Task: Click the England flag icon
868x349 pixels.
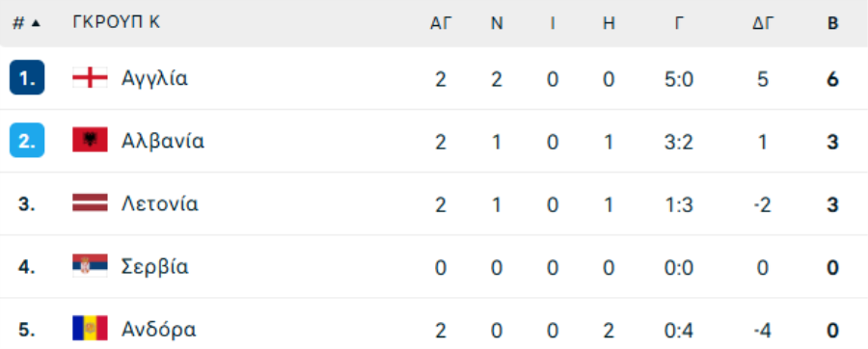Action: point(90,78)
